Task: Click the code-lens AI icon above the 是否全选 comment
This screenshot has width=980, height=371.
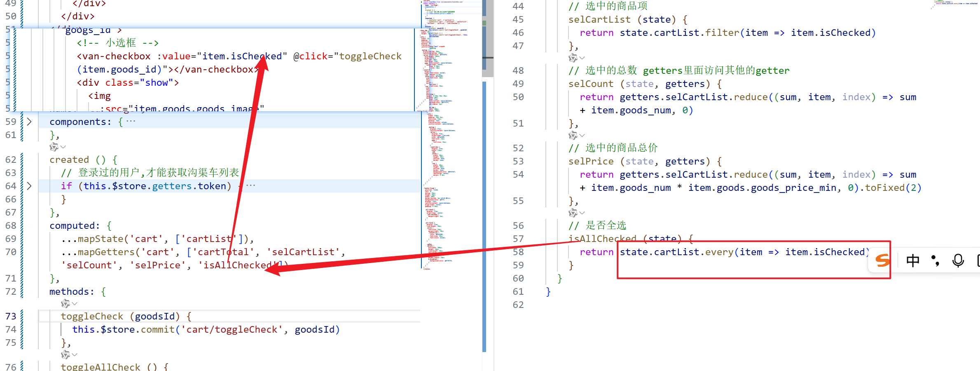Action: click(x=573, y=213)
